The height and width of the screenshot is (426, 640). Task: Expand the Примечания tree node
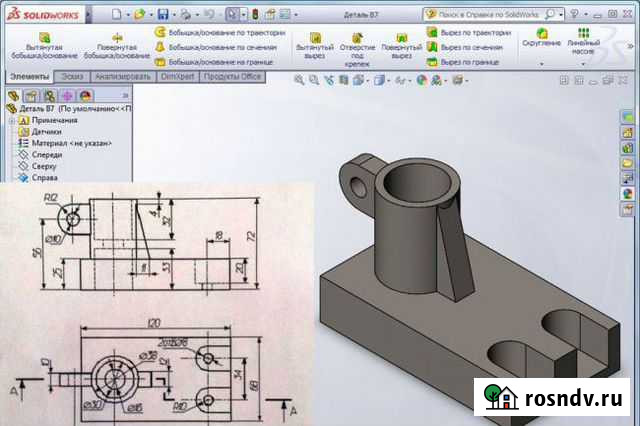12,121
